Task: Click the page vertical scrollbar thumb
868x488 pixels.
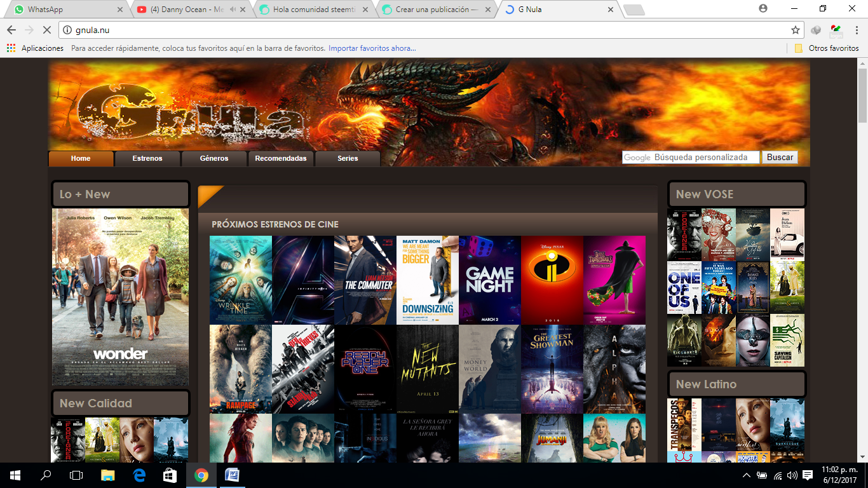Action: click(x=862, y=95)
